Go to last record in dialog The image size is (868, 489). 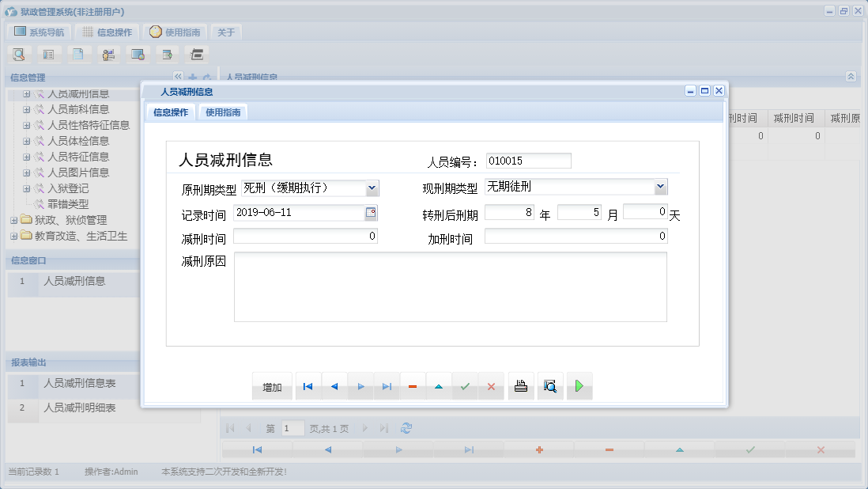coord(387,387)
